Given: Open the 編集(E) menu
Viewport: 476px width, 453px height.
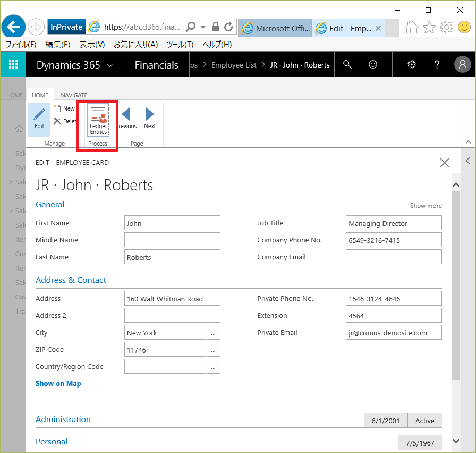Looking at the screenshot, I should 58,45.
